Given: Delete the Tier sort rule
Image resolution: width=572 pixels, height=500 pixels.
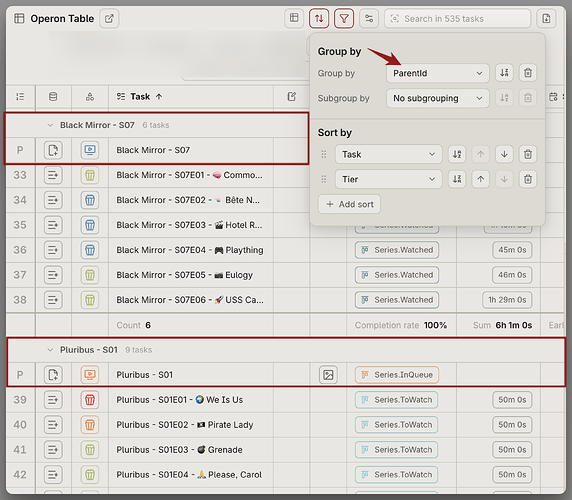Looking at the screenshot, I should click(527, 179).
